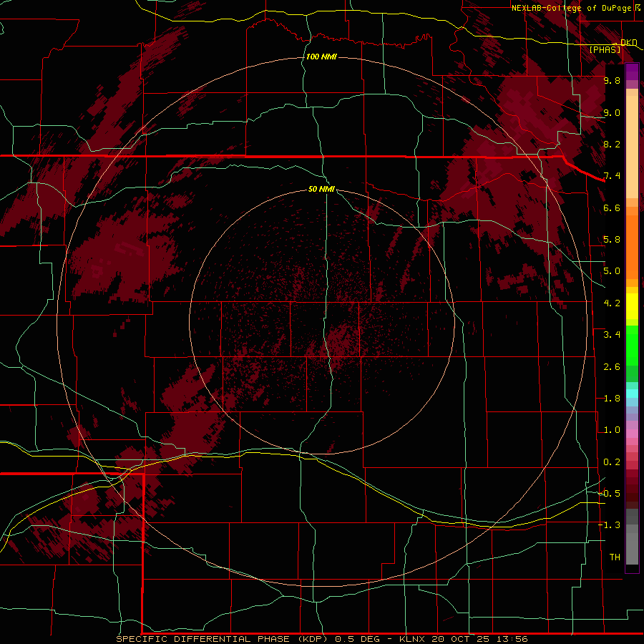
Task: Click the 20 OCT 25 date text
Action: [x=460, y=639]
